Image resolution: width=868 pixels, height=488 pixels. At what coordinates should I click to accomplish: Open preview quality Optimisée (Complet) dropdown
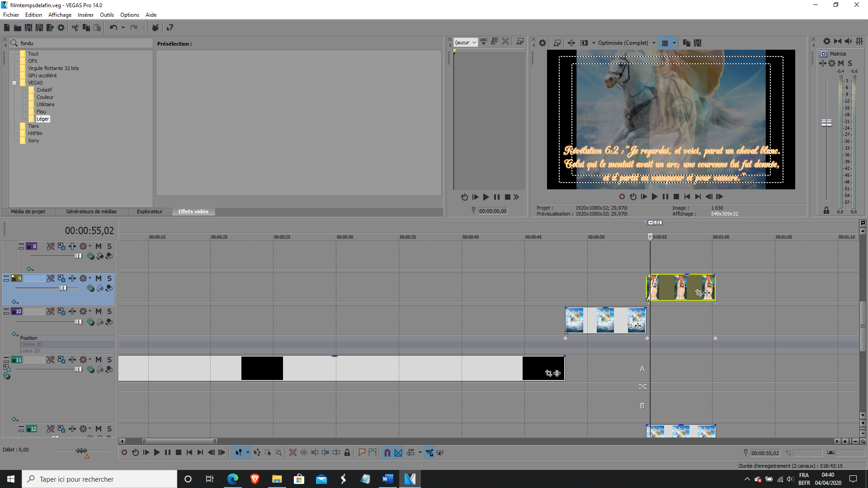point(626,43)
